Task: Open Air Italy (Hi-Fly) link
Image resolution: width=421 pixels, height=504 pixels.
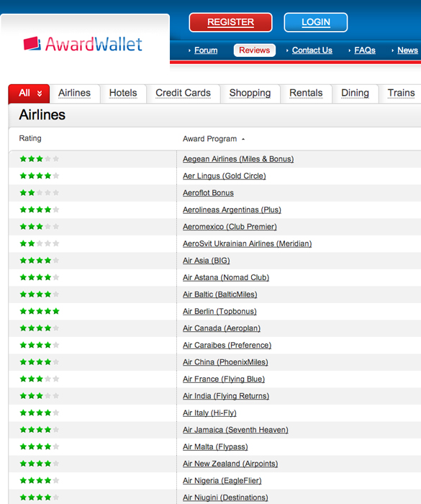Action: [209, 413]
